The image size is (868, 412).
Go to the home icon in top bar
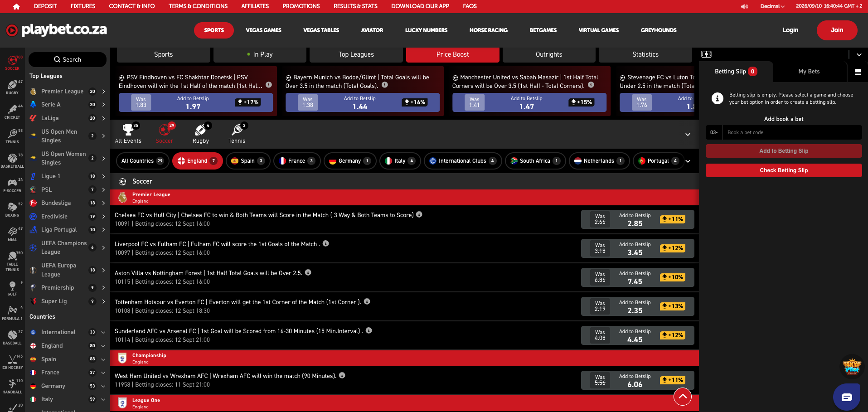coord(16,6)
